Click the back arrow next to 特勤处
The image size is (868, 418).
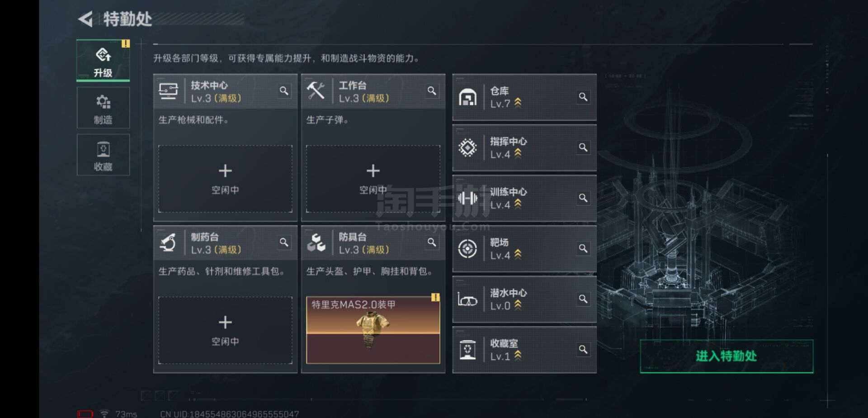click(85, 19)
